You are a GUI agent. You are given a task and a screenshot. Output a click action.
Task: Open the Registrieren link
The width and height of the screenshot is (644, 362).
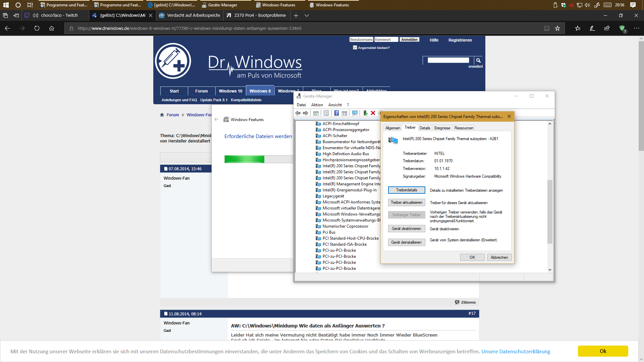click(460, 40)
